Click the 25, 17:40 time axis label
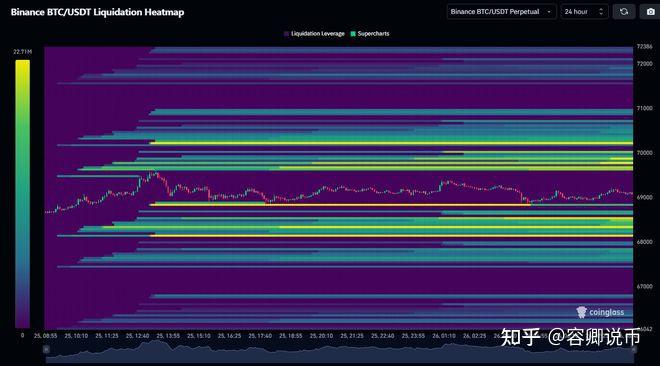This screenshot has width=660, height=366. pos(260,336)
